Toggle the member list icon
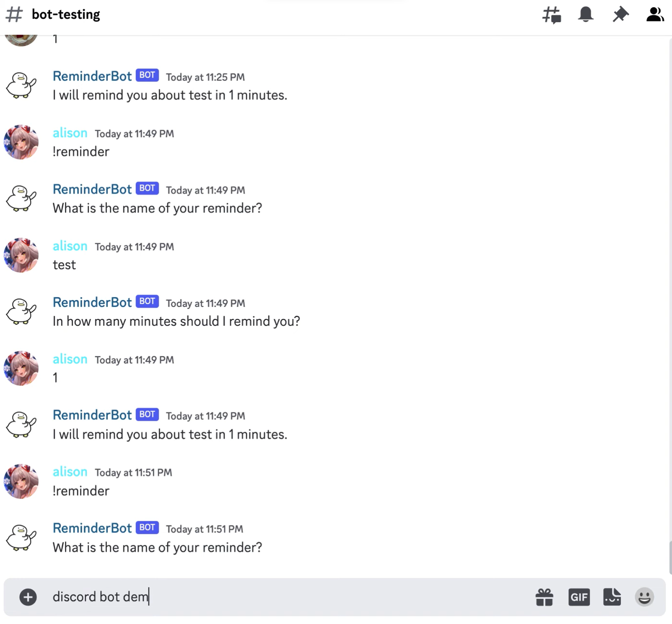Image resolution: width=672 pixels, height=624 pixels. (654, 15)
